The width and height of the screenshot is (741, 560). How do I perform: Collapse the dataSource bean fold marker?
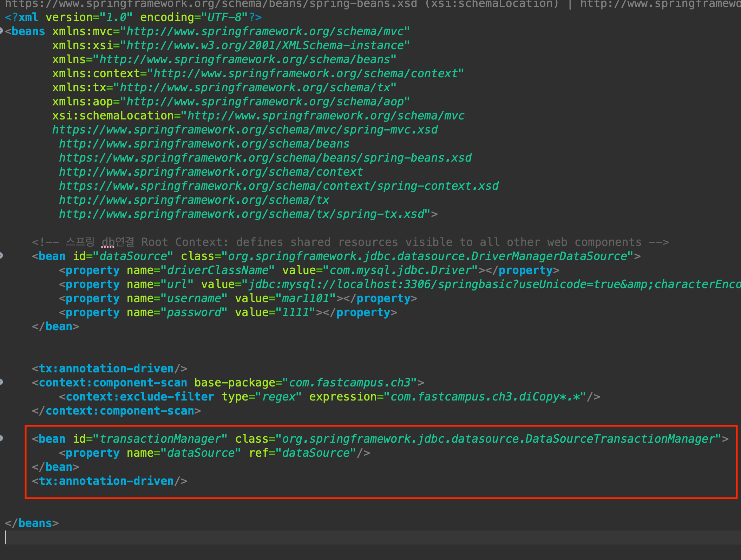click(1, 256)
